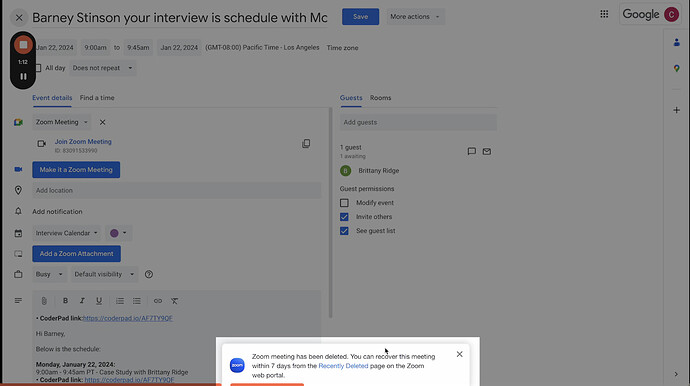
Task: Click Make it a Zoom Meeting
Action: tap(76, 170)
